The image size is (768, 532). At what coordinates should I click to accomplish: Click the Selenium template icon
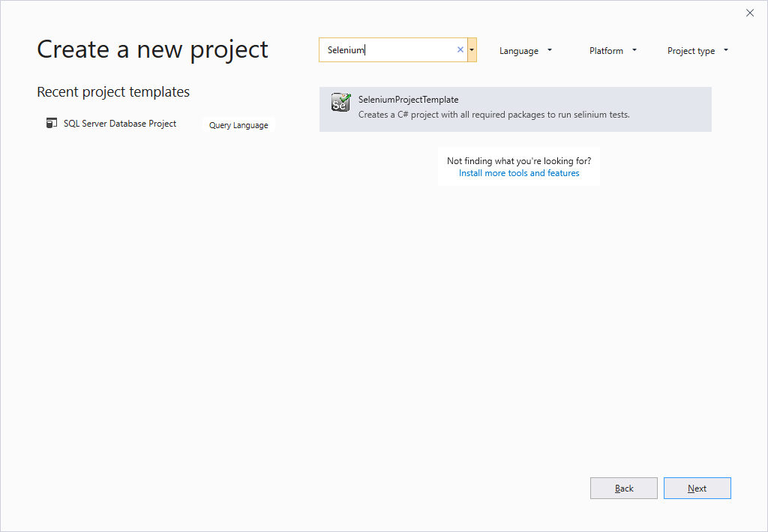tap(340, 103)
